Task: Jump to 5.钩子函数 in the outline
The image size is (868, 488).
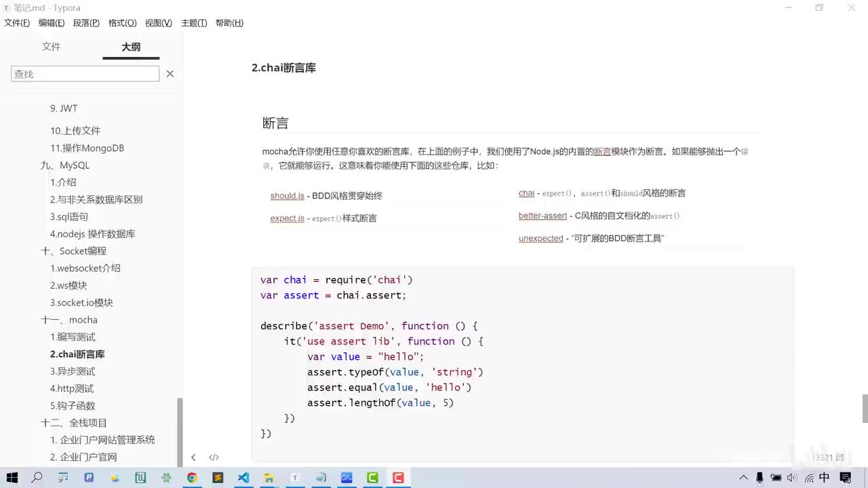Action: pos(73,405)
